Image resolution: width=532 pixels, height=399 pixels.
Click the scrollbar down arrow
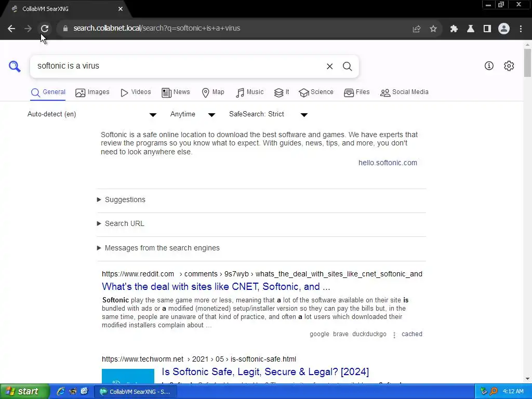(527, 379)
